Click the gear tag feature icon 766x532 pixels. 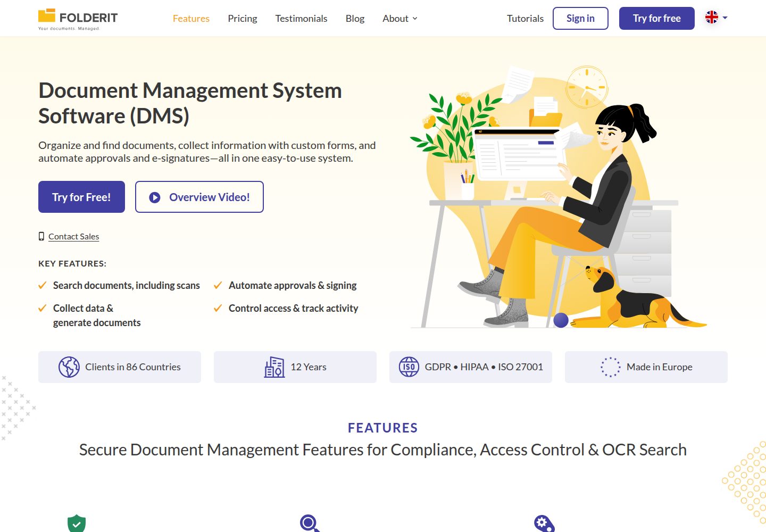(544, 523)
